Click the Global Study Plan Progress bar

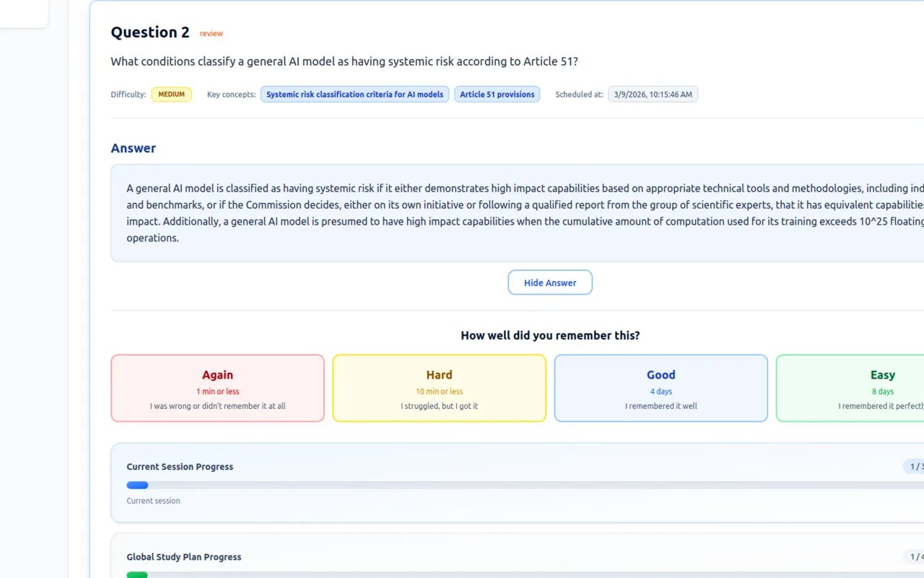click(505, 575)
